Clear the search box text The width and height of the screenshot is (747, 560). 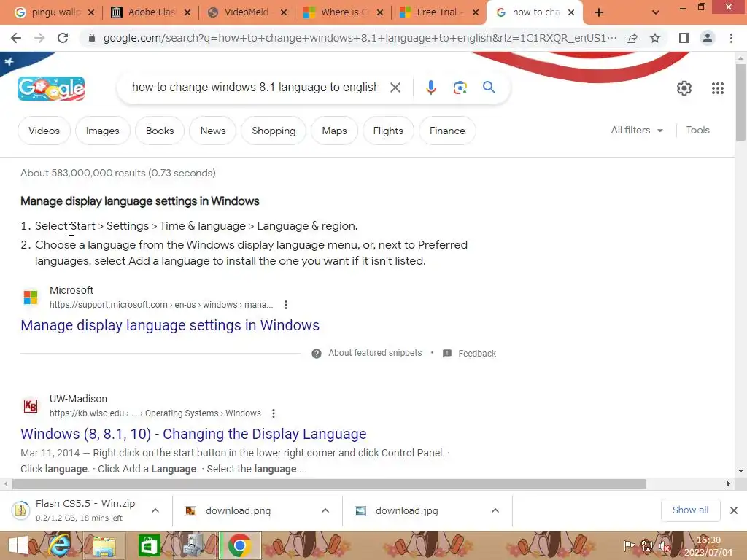point(395,87)
